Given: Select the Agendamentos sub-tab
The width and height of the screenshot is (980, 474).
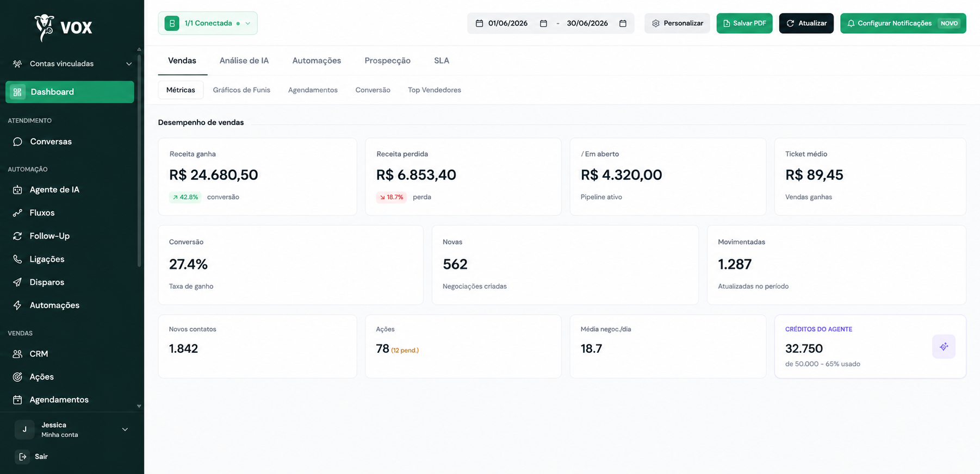Looking at the screenshot, I should (313, 90).
